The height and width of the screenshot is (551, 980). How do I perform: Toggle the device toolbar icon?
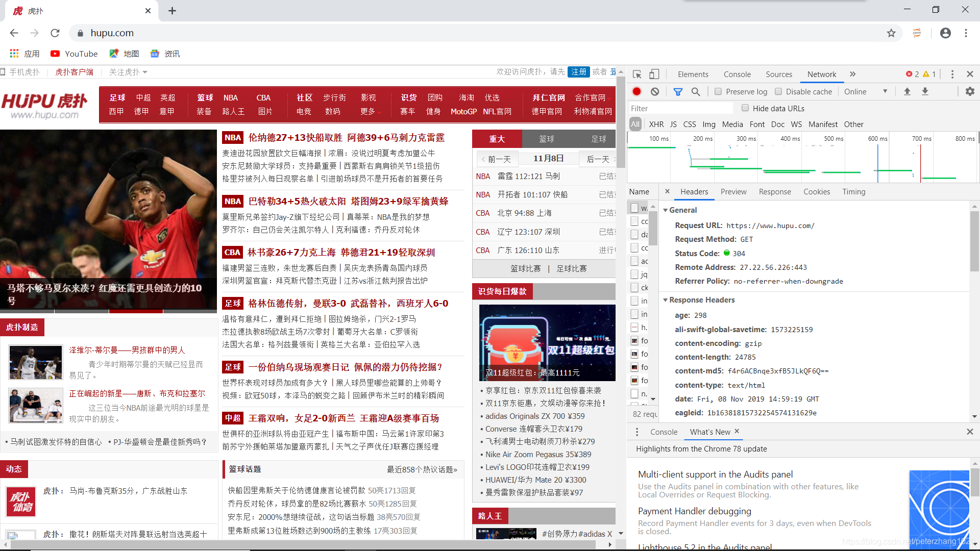654,74
